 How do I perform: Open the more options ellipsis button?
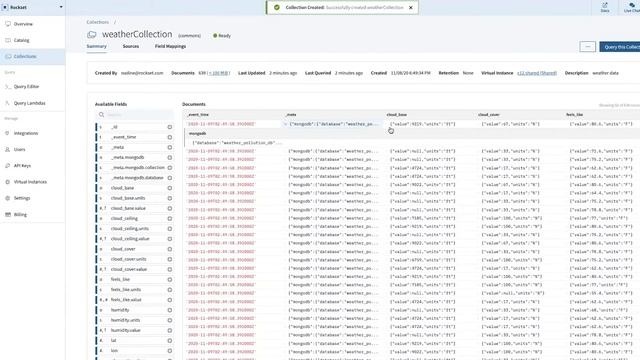[587, 47]
